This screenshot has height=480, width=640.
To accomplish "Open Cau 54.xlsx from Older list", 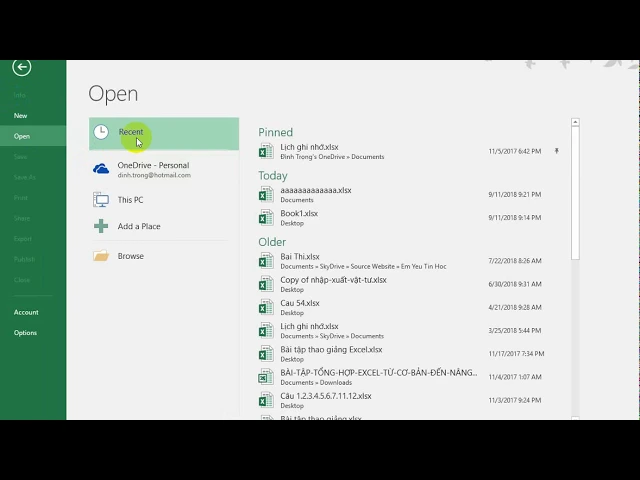I will 300,303.
